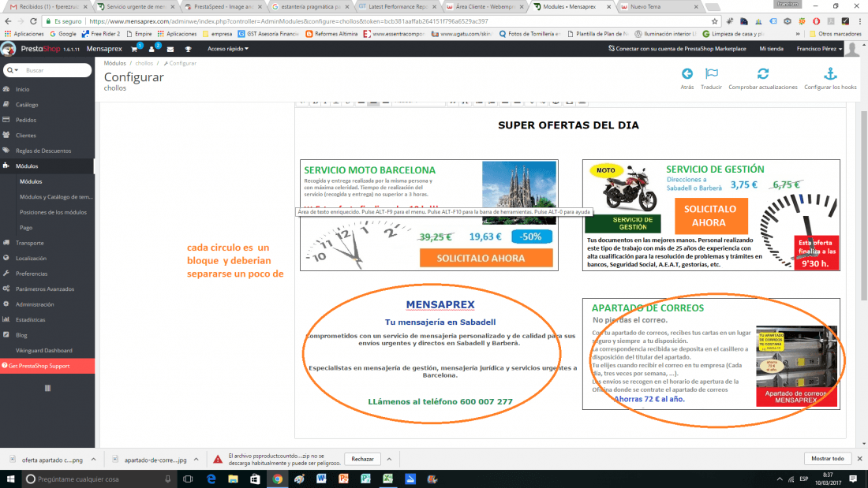The width and height of the screenshot is (868, 488).
Task: Expand options for apartado-de-corre jpg download
Action: (x=196, y=460)
